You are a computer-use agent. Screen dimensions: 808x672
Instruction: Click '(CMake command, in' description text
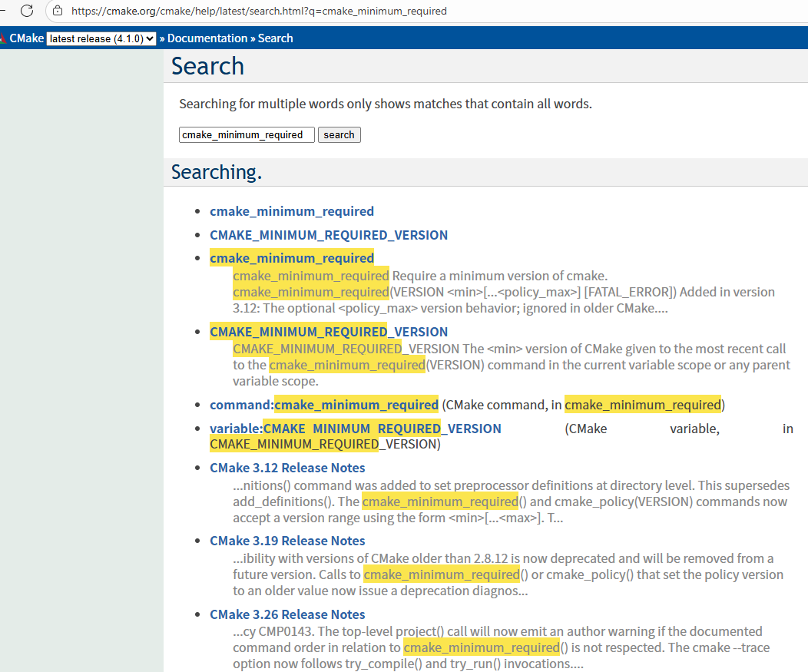[502, 405]
